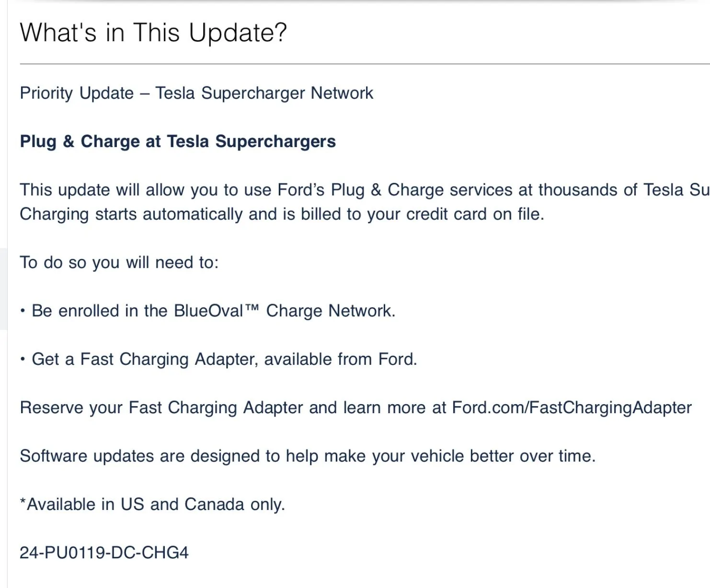
Task: Click the bullet dot before "Get a Fast"
Action: click(23, 360)
